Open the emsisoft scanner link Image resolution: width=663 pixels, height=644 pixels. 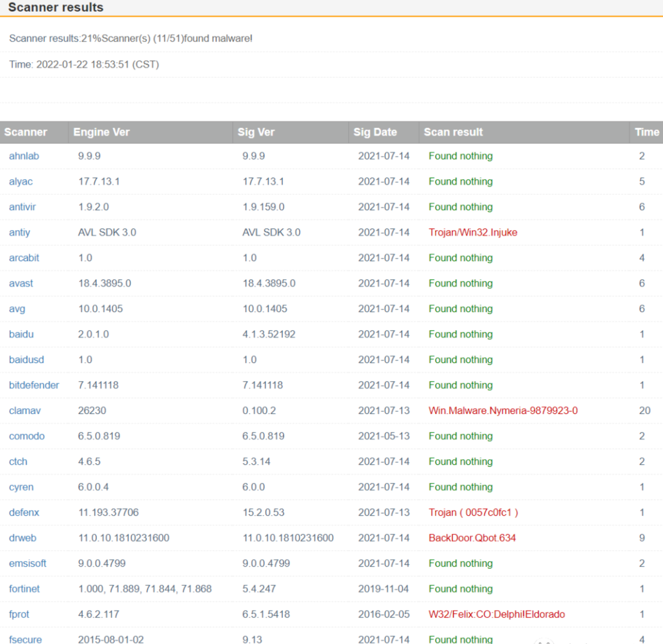point(28,563)
